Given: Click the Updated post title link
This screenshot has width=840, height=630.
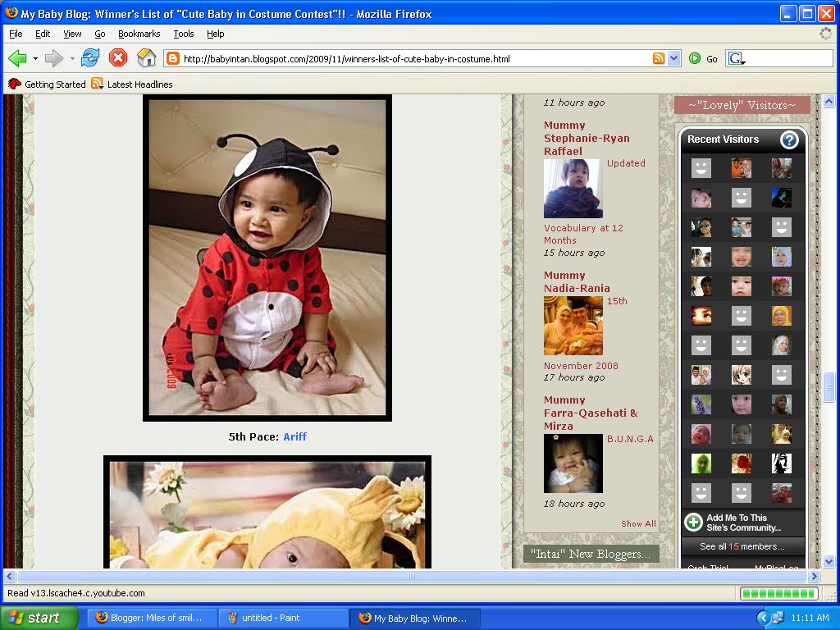Looking at the screenshot, I should [626, 163].
